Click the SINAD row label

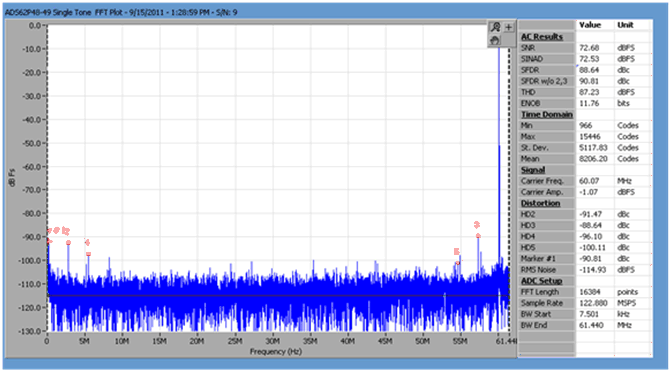(x=532, y=59)
